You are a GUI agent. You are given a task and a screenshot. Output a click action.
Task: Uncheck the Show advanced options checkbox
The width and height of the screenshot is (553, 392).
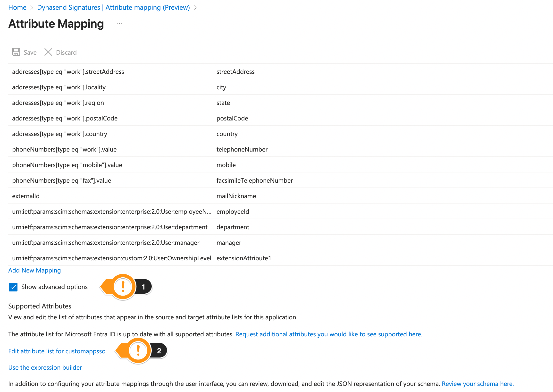(13, 287)
